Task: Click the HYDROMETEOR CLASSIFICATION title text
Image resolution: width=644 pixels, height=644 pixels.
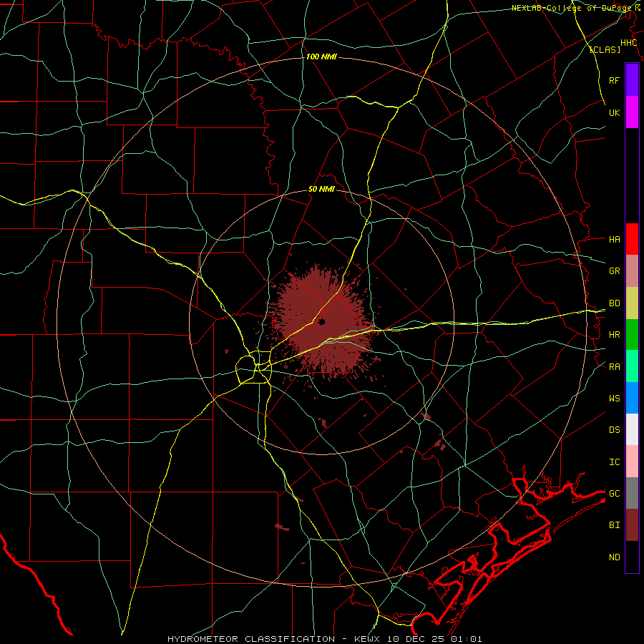Action: (251, 639)
